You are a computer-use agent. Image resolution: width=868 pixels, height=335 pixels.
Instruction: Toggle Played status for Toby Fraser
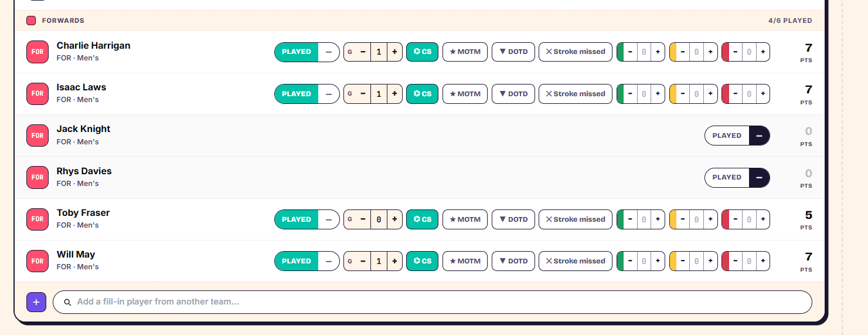297,219
